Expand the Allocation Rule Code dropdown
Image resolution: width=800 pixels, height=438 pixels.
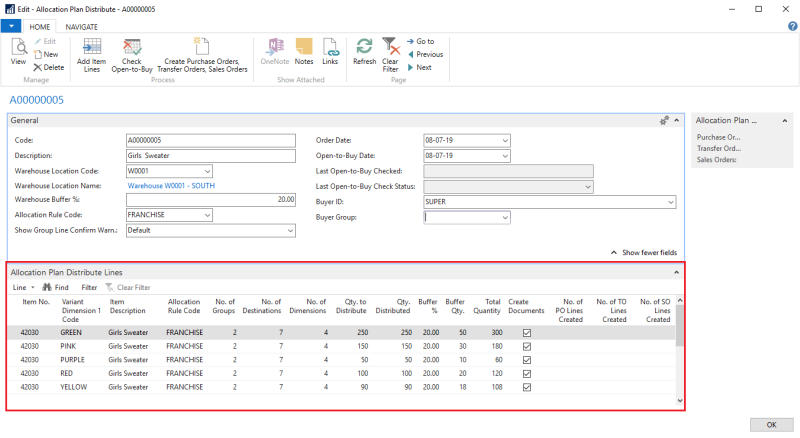coord(207,215)
